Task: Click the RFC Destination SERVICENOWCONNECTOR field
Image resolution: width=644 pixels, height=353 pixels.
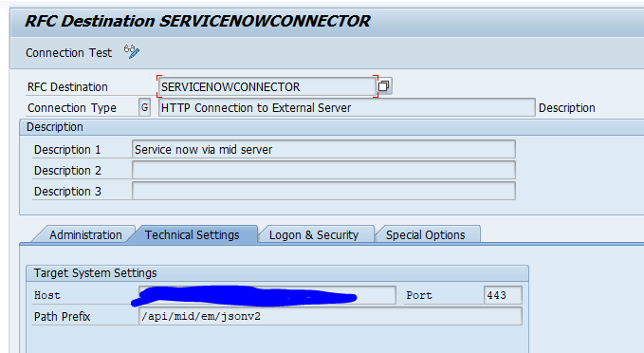Action: (267, 86)
